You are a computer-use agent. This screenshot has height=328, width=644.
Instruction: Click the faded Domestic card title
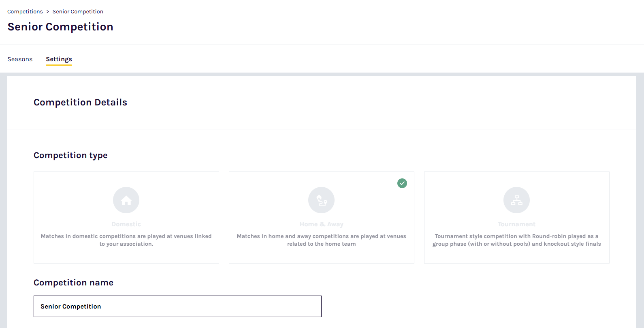point(126,224)
